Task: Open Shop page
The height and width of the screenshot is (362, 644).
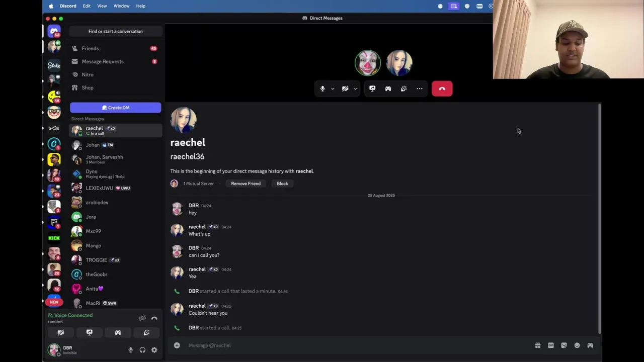Action: point(115,87)
